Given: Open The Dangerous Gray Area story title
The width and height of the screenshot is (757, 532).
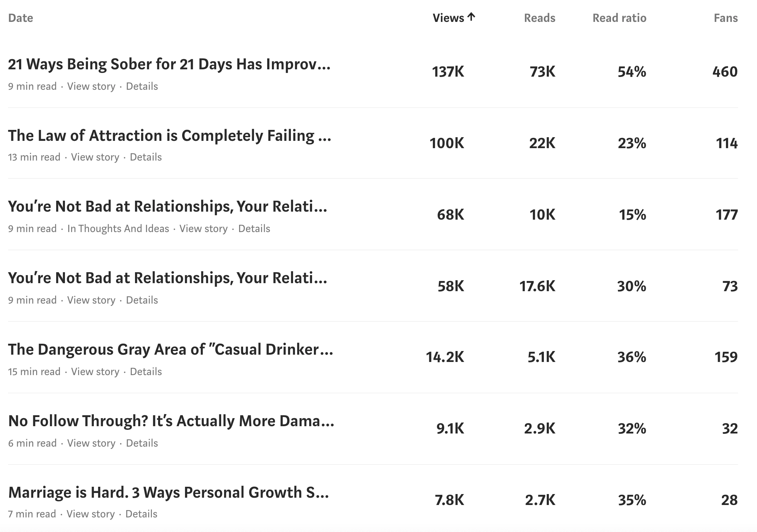Looking at the screenshot, I should coord(171,350).
